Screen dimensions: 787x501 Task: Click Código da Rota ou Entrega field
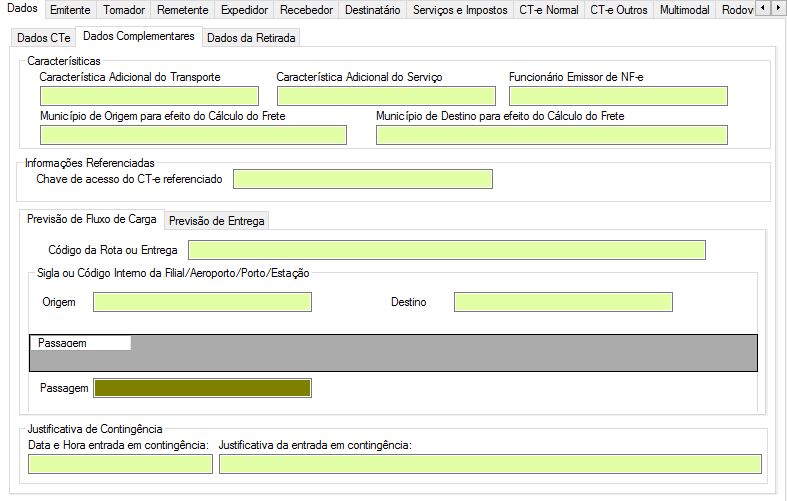point(447,250)
